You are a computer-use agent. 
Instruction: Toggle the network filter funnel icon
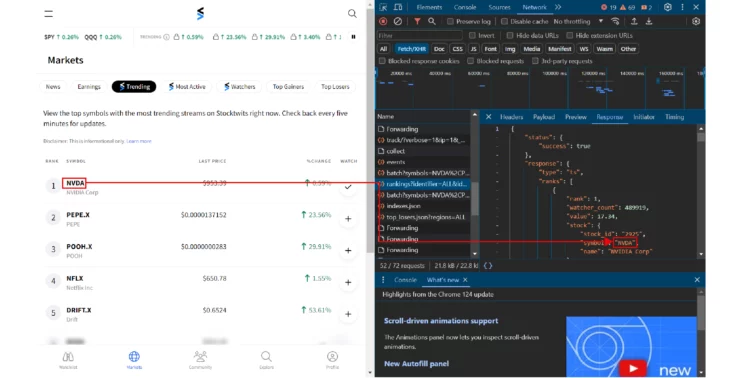pyautogui.click(x=417, y=21)
